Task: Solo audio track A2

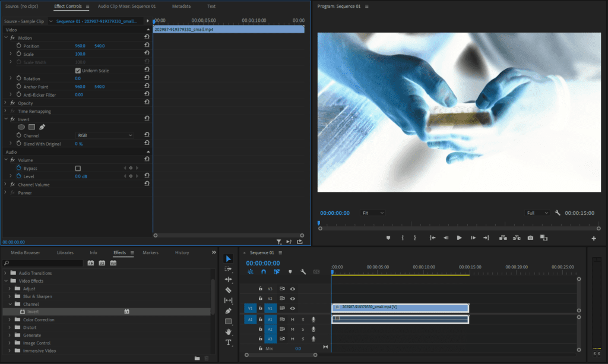Action: [303, 329]
